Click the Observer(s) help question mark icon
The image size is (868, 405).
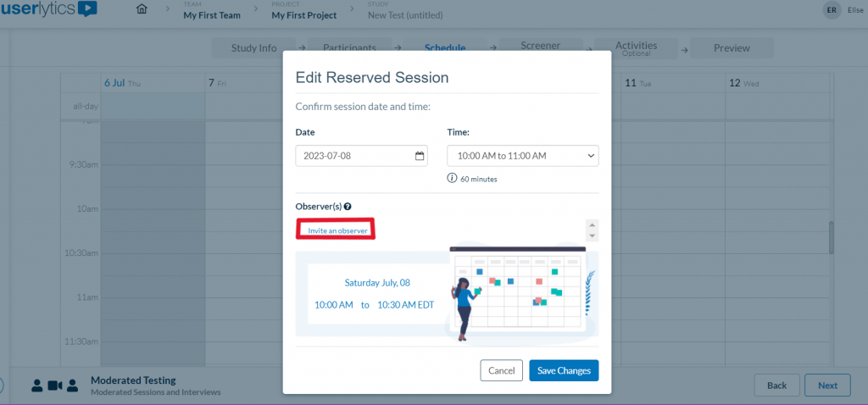pos(348,206)
